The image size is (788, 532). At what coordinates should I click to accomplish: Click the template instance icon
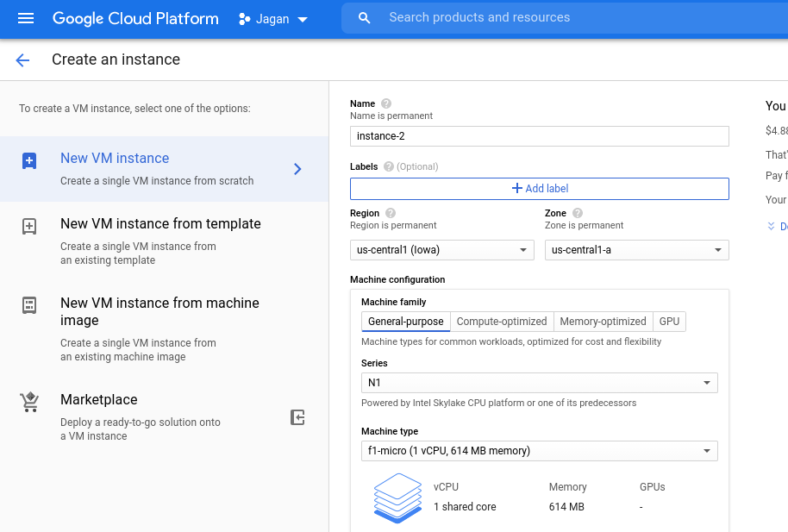point(29,226)
